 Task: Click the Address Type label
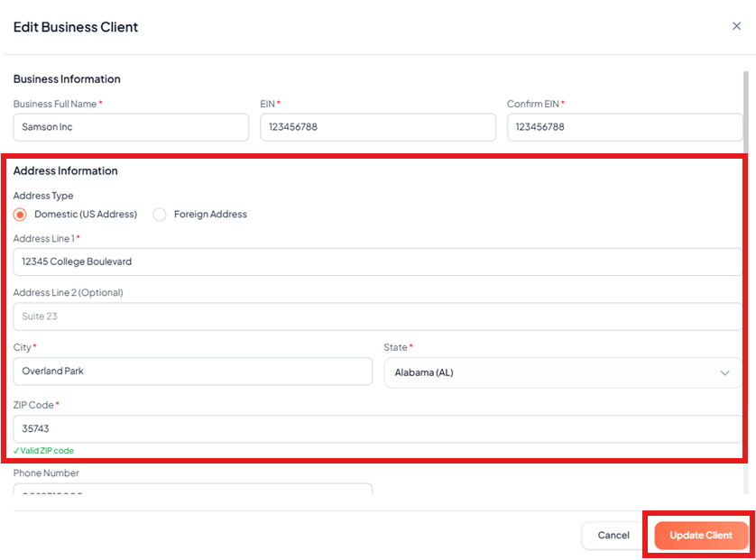[43, 196]
